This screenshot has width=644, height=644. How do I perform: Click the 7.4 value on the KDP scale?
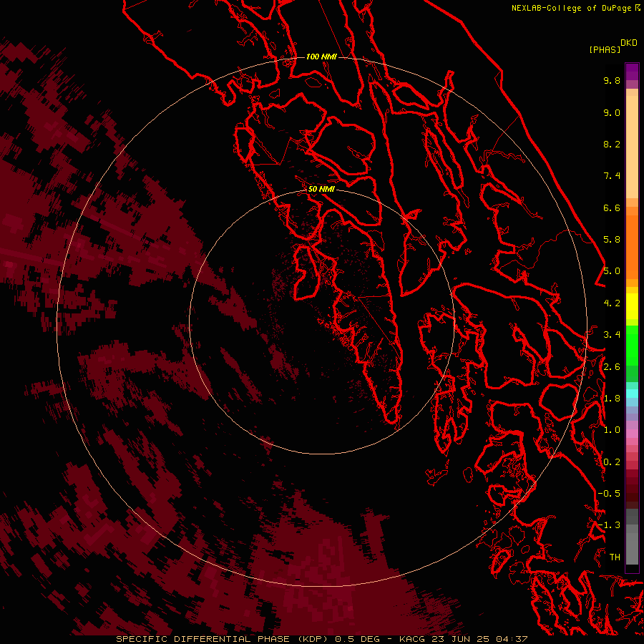click(x=612, y=176)
